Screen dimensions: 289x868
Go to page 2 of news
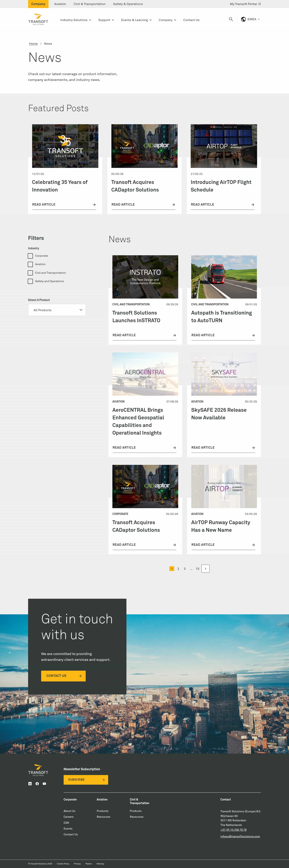pos(178,569)
